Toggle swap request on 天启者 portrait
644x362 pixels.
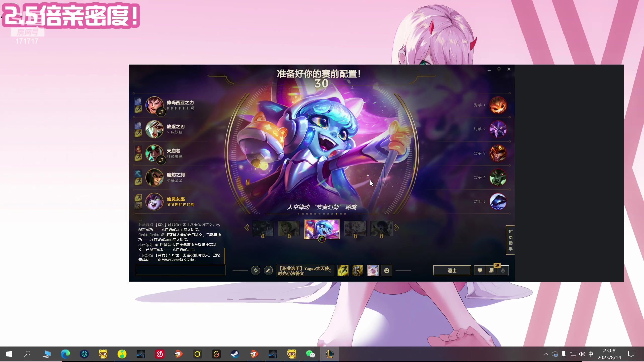pyautogui.click(x=161, y=160)
